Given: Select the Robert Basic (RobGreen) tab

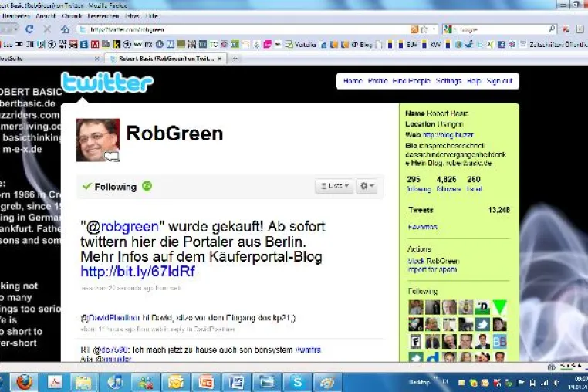Looking at the screenshot, I should tap(165, 59).
